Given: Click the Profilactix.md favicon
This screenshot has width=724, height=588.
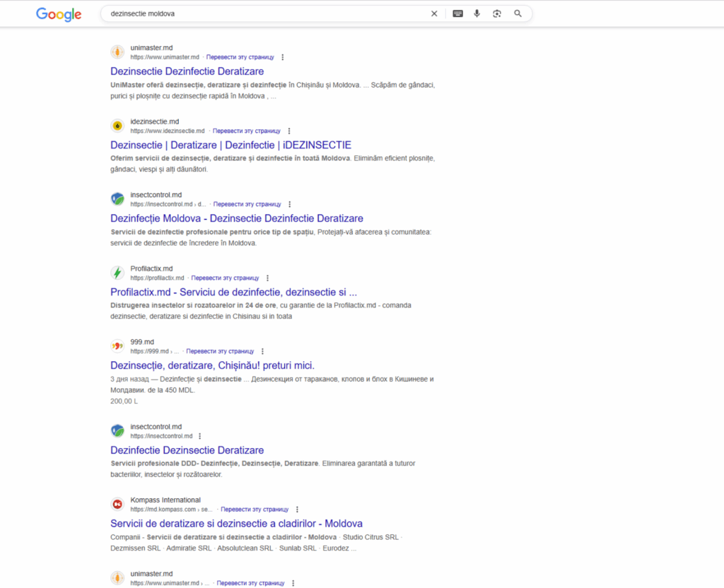Looking at the screenshot, I should 117,273.
